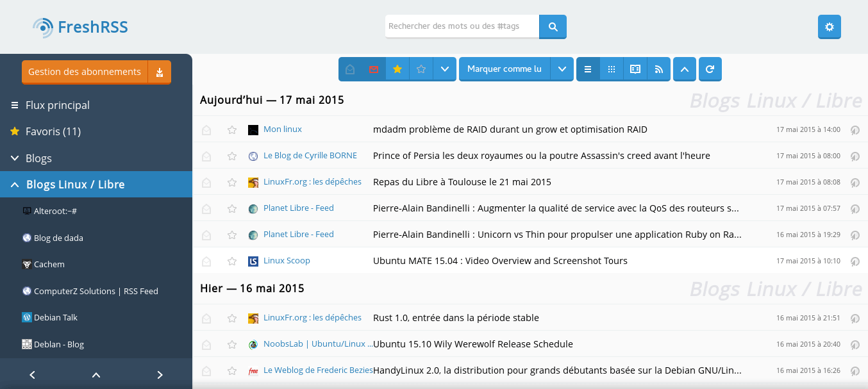The image size is (868, 389).
Task: Click next article right arrow
Action: pyautogui.click(x=160, y=375)
